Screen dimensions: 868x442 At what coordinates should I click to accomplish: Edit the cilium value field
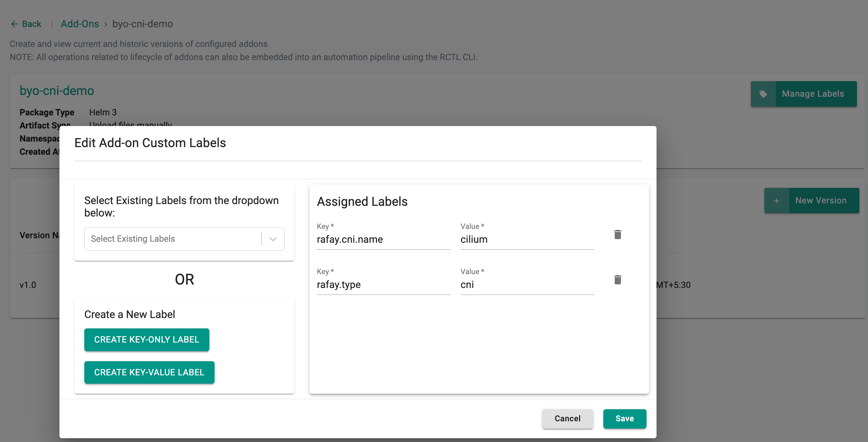tap(527, 239)
